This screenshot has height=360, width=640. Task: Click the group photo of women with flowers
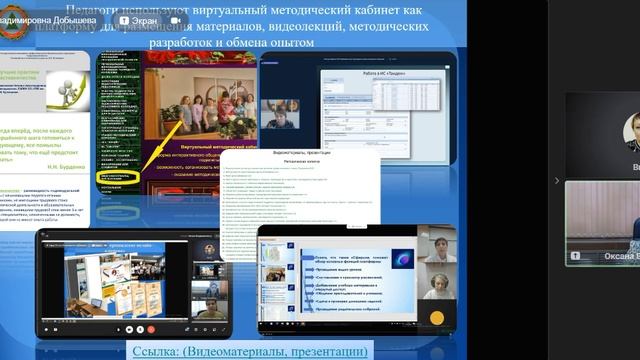coord(200,104)
